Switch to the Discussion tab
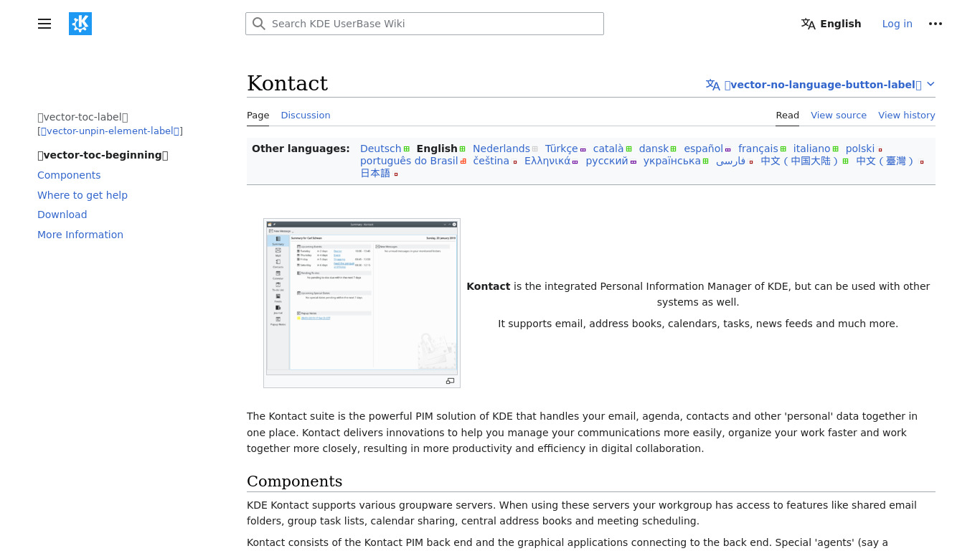Image resolution: width=980 pixels, height=551 pixels. coord(306,115)
